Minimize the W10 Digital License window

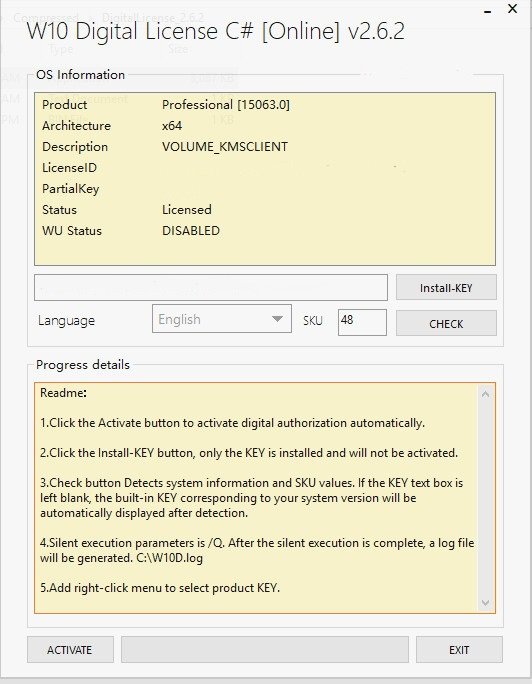pos(488,12)
